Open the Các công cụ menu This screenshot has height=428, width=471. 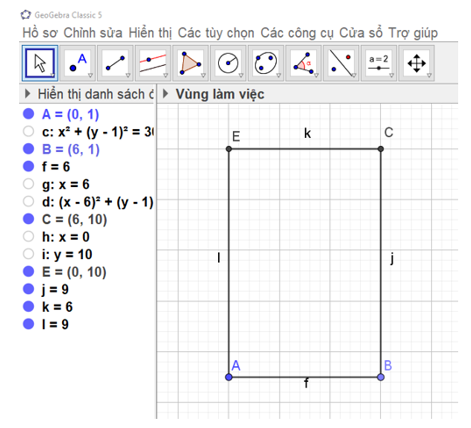tap(297, 33)
